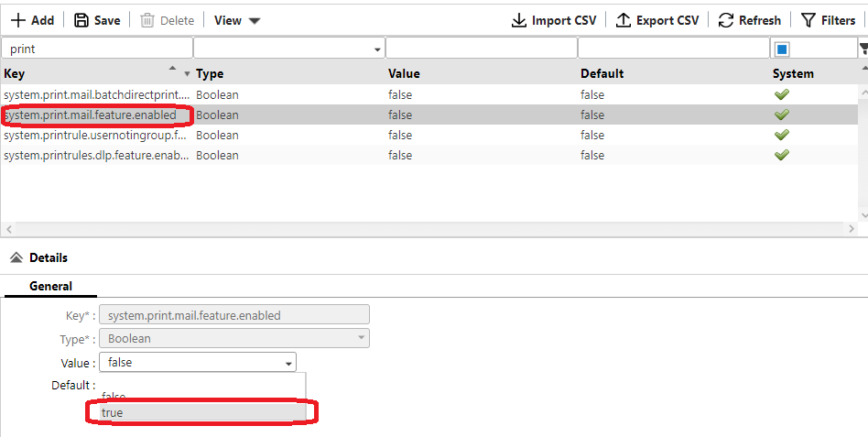The height and width of the screenshot is (437, 868).
Task: Toggle the System column filter checkbox
Action: pos(782,49)
